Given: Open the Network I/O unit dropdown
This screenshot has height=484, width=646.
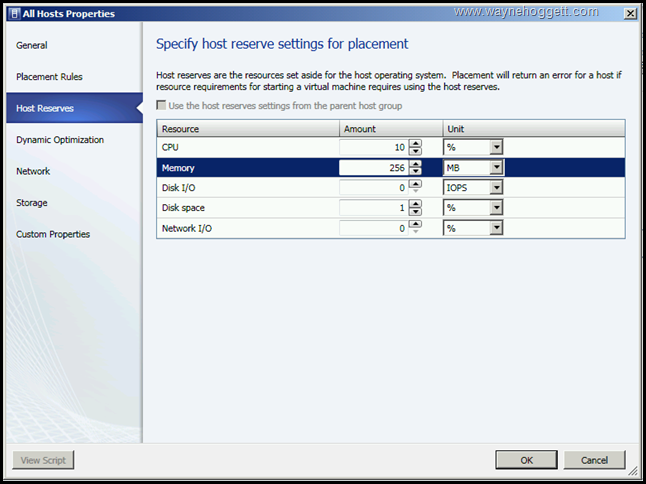Looking at the screenshot, I should click(x=496, y=228).
